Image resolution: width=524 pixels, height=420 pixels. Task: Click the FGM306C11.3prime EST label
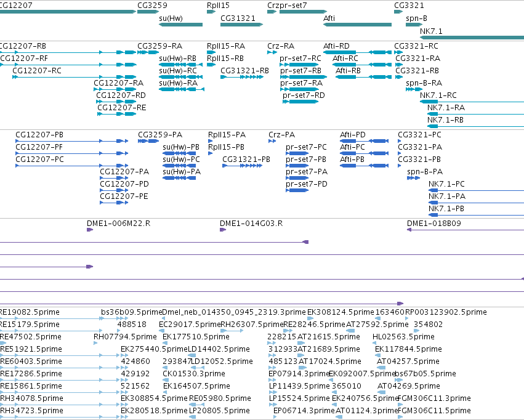[434, 398]
